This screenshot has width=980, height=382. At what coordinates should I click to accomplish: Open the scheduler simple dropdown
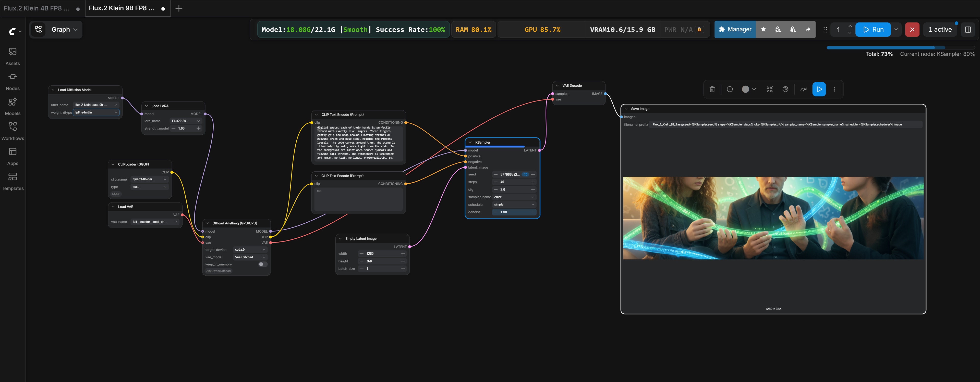coord(514,205)
